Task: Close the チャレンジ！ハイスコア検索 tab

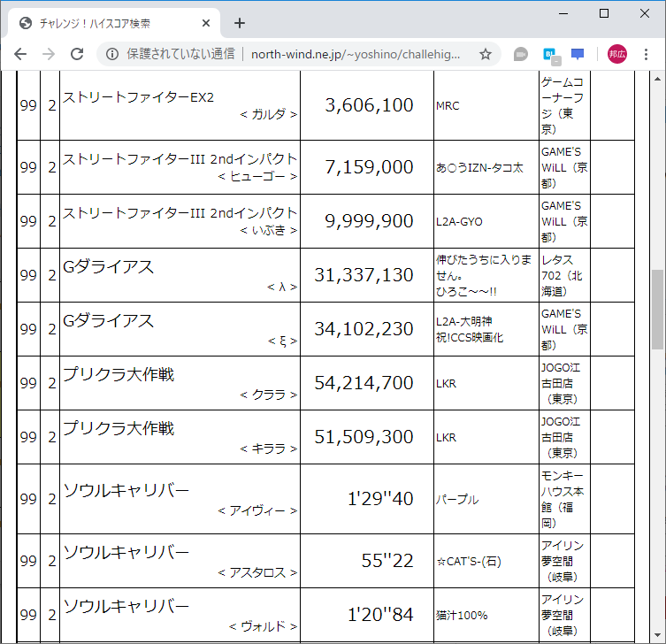Action: pos(206,23)
